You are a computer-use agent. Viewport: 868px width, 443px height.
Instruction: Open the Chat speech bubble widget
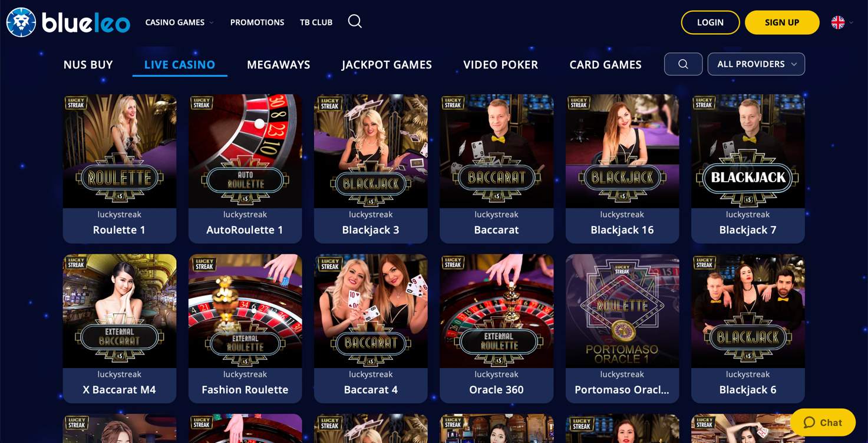click(x=823, y=422)
